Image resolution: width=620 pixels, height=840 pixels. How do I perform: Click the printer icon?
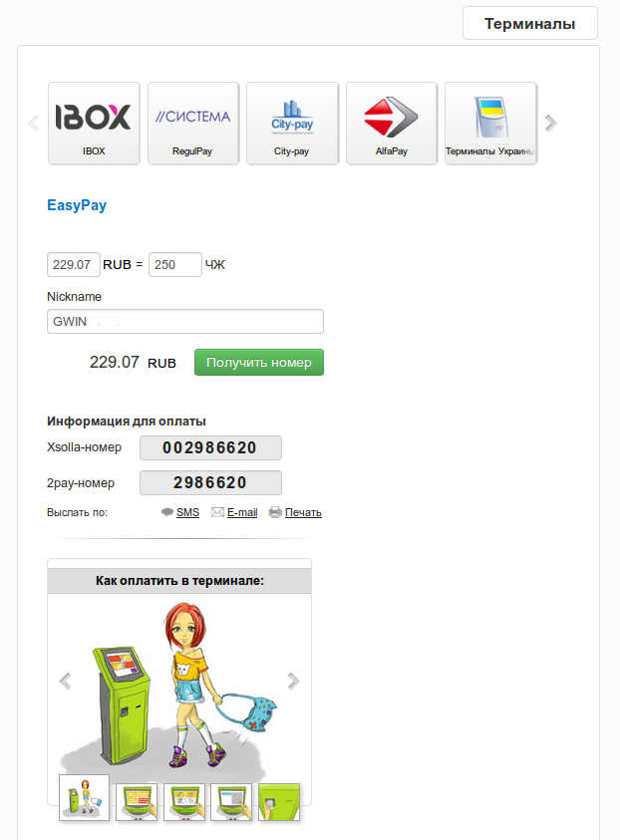point(275,512)
